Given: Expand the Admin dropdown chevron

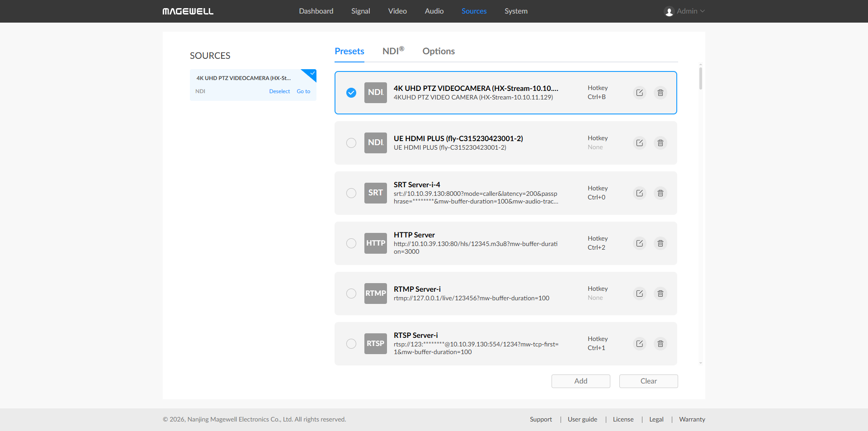Looking at the screenshot, I should 703,11.
